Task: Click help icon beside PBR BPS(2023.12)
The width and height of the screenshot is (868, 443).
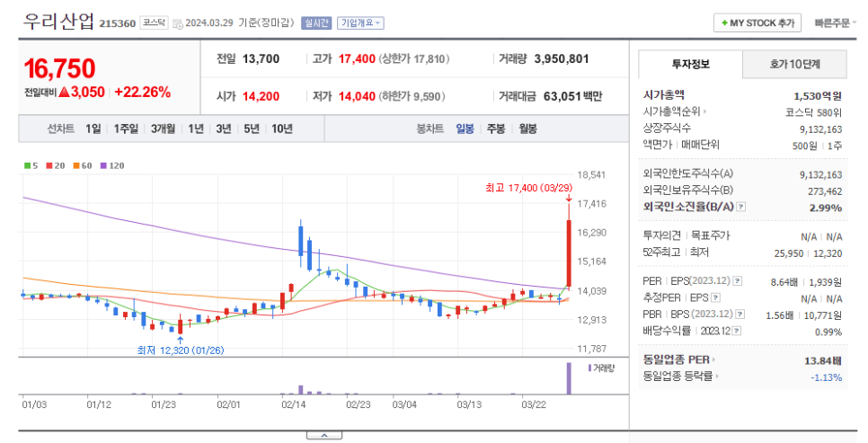Action: click(x=740, y=315)
